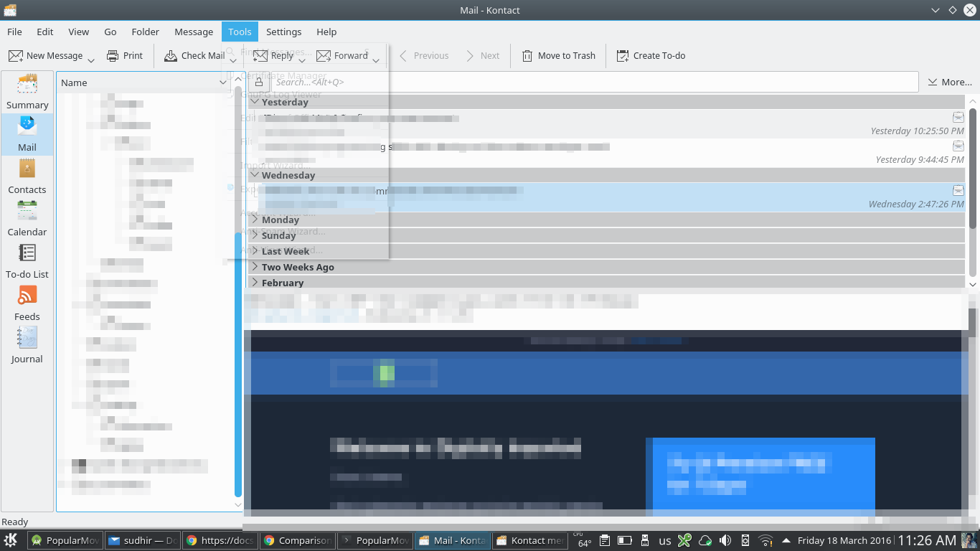The image size is (980, 551).
Task: Open New Message dropdown arrow
Action: tap(91, 59)
